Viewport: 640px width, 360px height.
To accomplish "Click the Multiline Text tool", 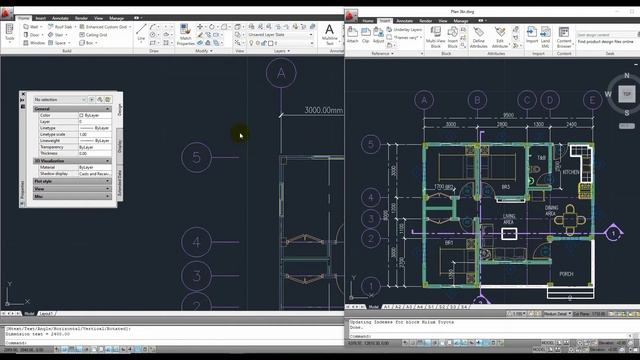I will [329, 34].
